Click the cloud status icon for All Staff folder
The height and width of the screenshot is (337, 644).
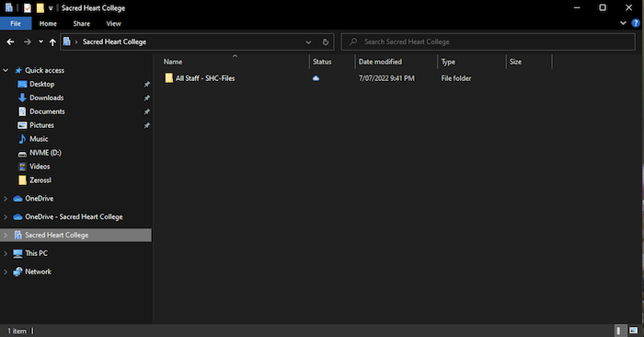click(316, 78)
